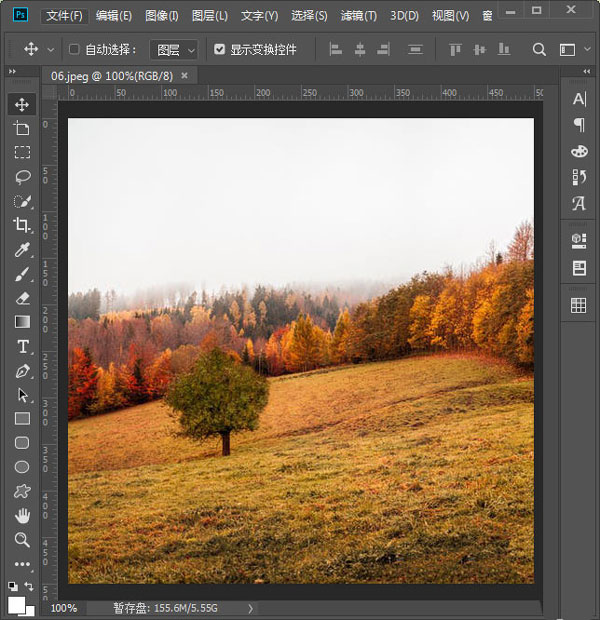Reset default foreground and background colors
The width and height of the screenshot is (600, 620).
[13, 586]
